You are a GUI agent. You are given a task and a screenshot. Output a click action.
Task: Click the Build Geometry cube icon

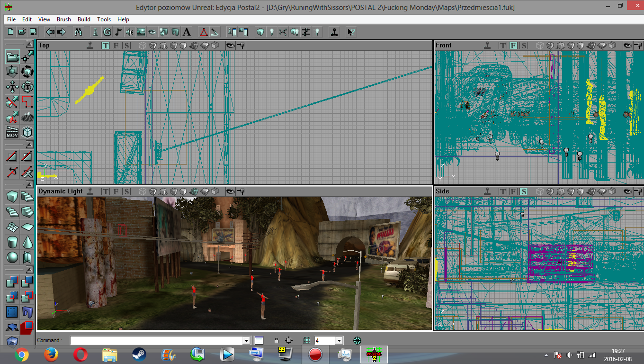click(260, 32)
